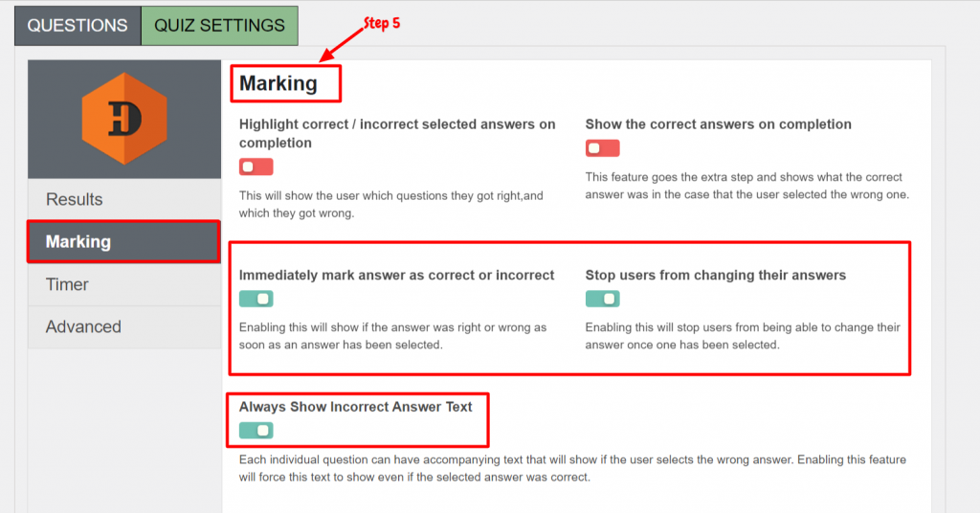Click description 'This will show the user which questions'

pyautogui.click(x=391, y=204)
